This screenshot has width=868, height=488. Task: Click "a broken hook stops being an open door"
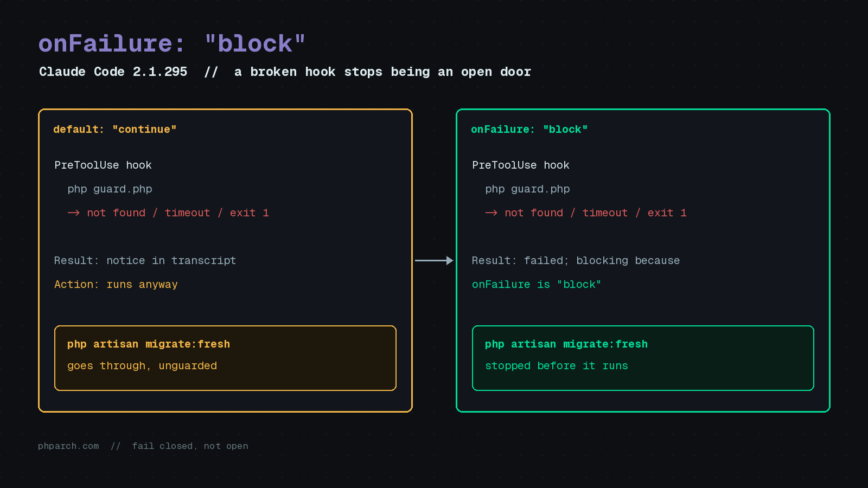[x=382, y=72]
